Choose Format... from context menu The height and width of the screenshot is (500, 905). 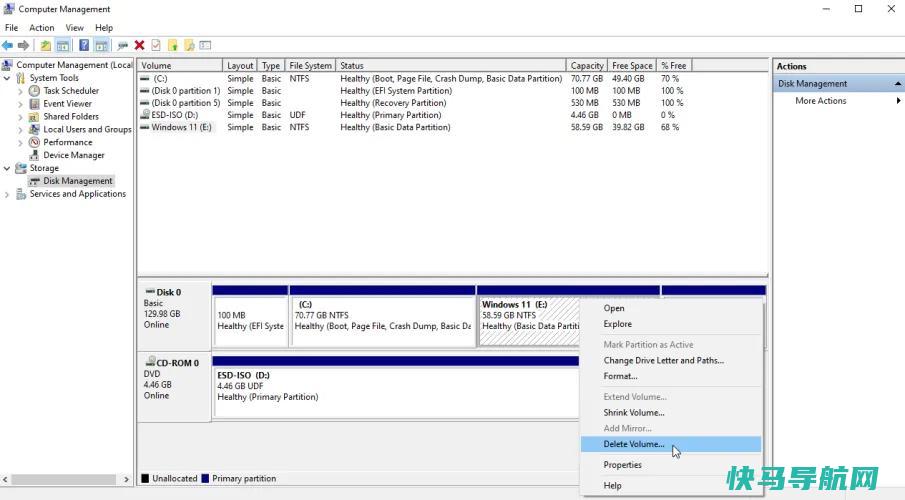pos(671,376)
